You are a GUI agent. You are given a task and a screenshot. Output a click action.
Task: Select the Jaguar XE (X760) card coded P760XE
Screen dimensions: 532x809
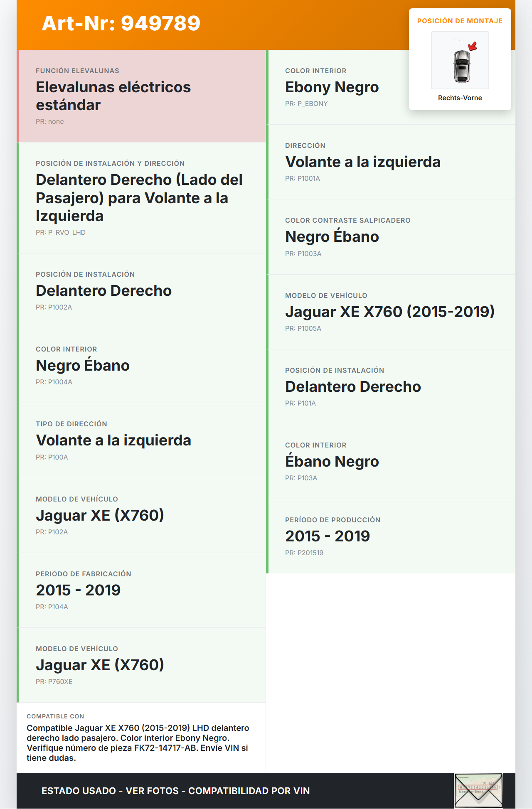pyautogui.click(x=141, y=665)
